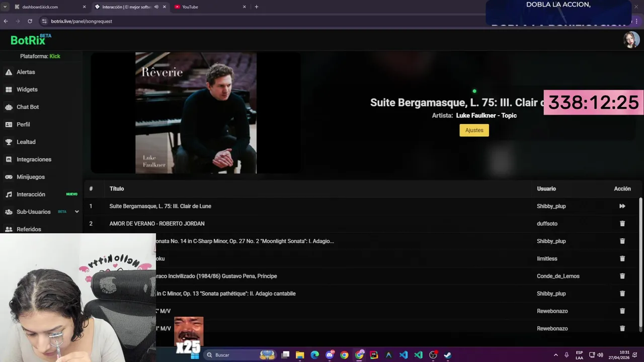Screen dimensions: 644x362
Task: Delete Conde_de_Lemos song request
Action: click(x=622, y=276)
